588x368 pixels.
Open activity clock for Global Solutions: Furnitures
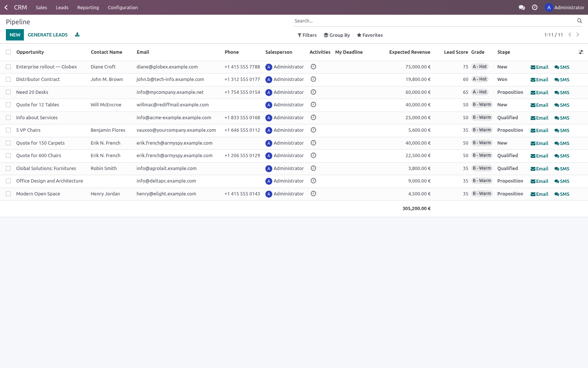[x=313, y=168]
